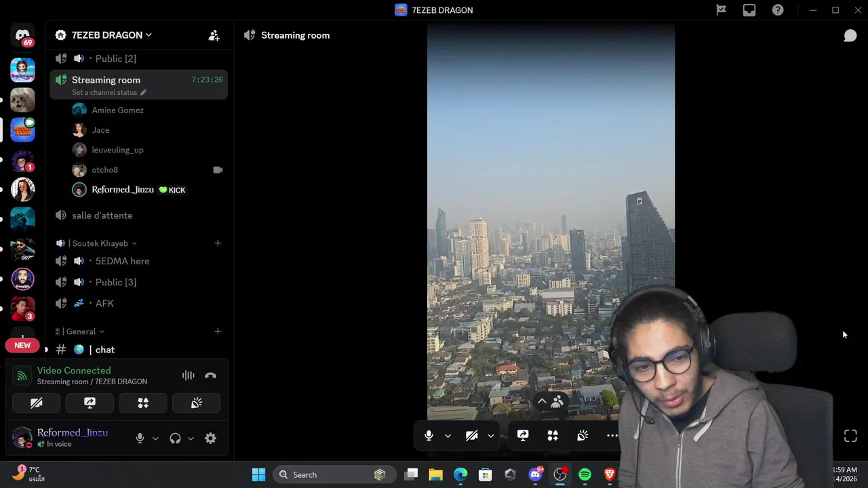The width and height of the screenshot is (868, 488).
Task: Open connection info signal icon
Action: pos(22,375)
